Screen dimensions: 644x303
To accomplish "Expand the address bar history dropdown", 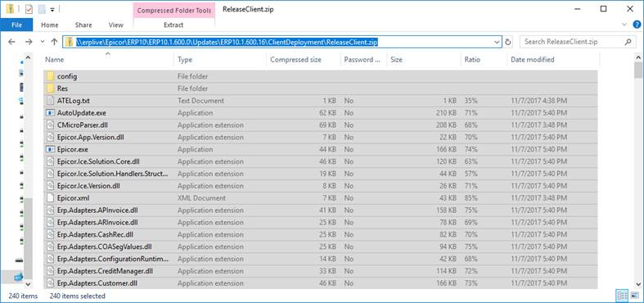I will point(497,42).
